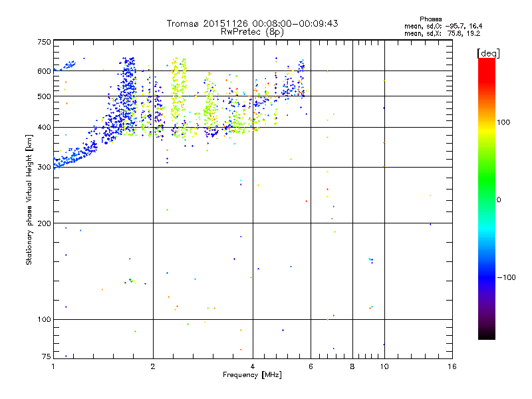Image resolution: width=532 pixels, height=399 pixels.
Task: Click the x-axis tick label '8'
Action: (x=352, y=366)
